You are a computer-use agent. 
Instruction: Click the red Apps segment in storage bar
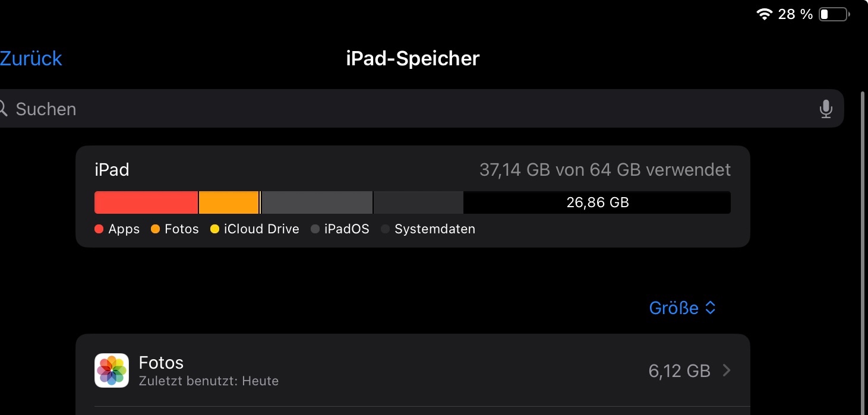(x=146, y=202)
